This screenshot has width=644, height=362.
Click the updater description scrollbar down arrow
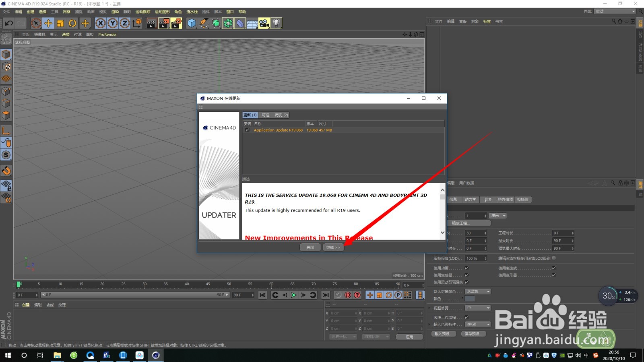point(442,232)
